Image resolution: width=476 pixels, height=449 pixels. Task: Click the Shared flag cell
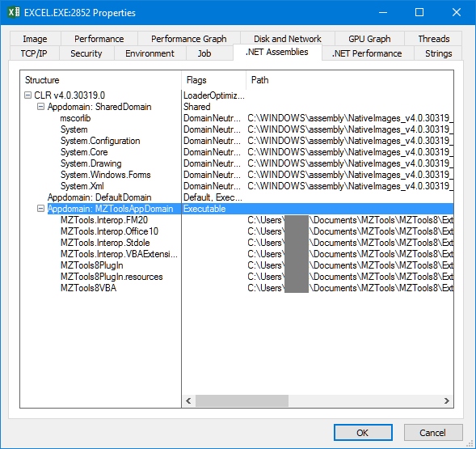(x=196, y=107)
